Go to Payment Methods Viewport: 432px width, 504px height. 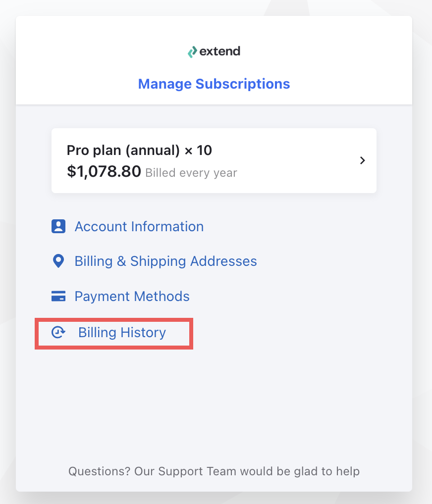[x=132, y=297]
